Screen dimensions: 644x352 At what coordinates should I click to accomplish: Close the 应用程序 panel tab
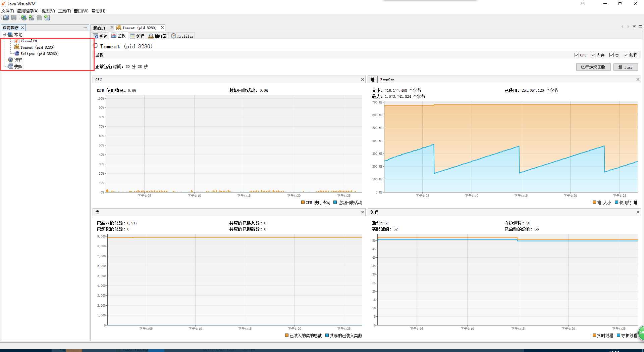(x=22, y=28)
